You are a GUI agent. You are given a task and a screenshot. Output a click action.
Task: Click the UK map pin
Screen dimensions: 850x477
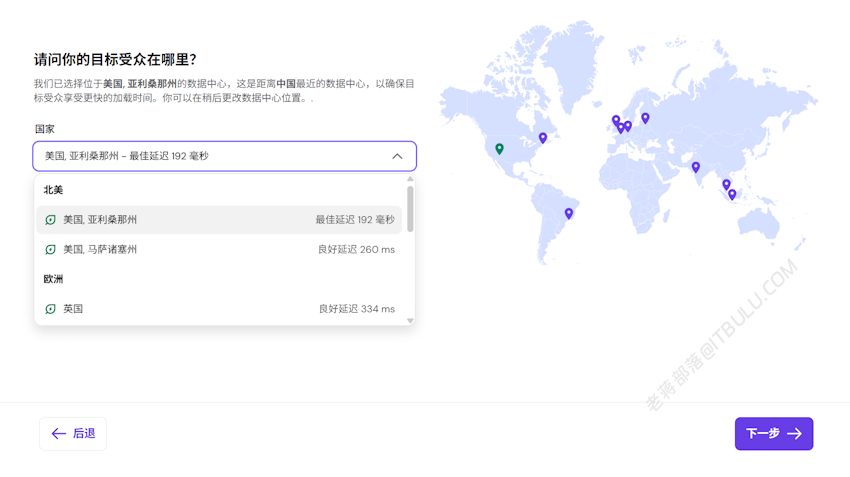(616, 120)
